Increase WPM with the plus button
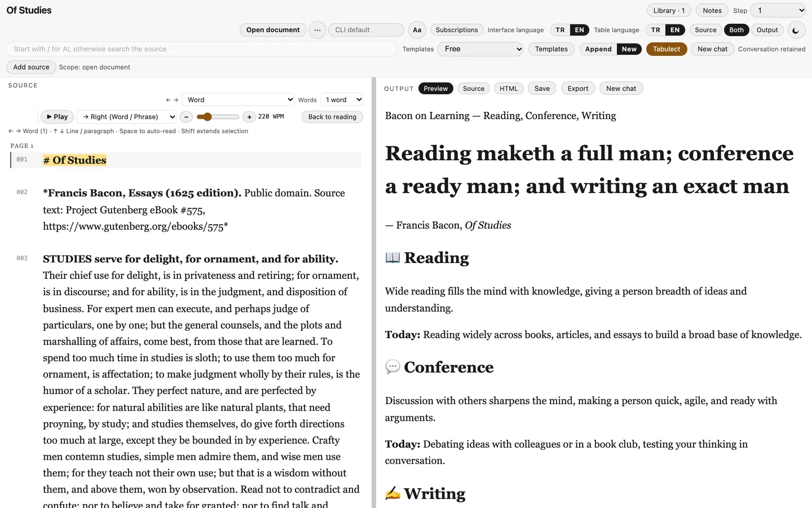This screenshot has height=508, width=812. pos(249,117)
